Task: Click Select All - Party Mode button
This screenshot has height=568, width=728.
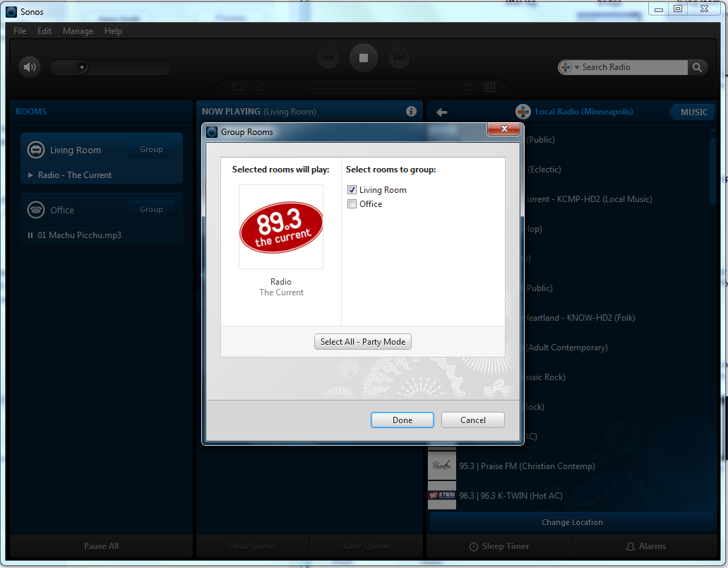Action: pos(363,342)
